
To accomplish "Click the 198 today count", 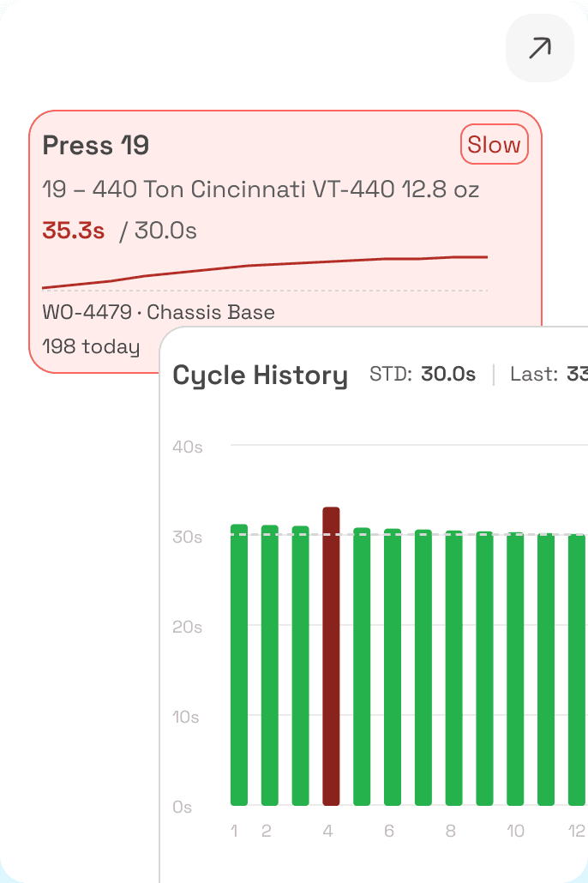I will tap(91, 346).
